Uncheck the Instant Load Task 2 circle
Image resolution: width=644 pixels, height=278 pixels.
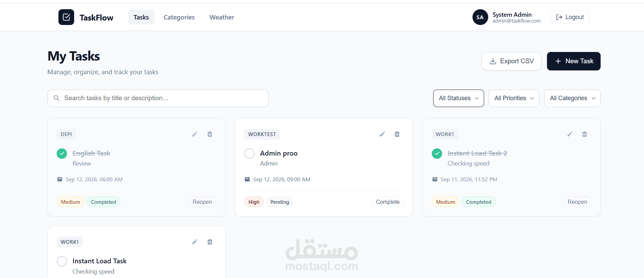(437, 154)
